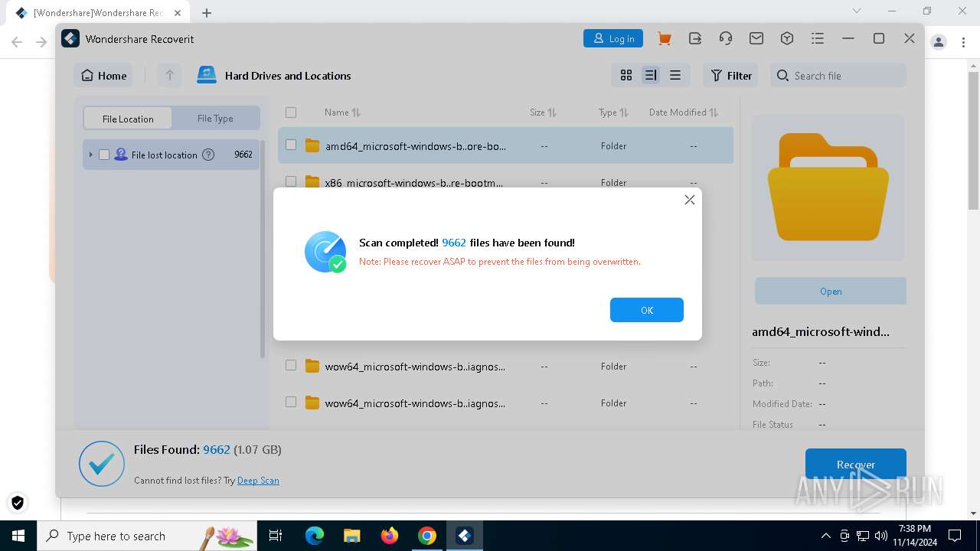Click the Search file input
Screen dimensions: 980x551
pyautogui.click(x=838, y=75)
